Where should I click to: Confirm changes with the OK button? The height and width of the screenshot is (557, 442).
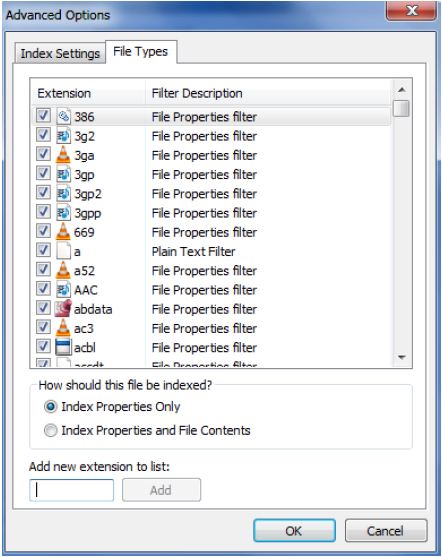pyautogui.click(x=294, y=530)
